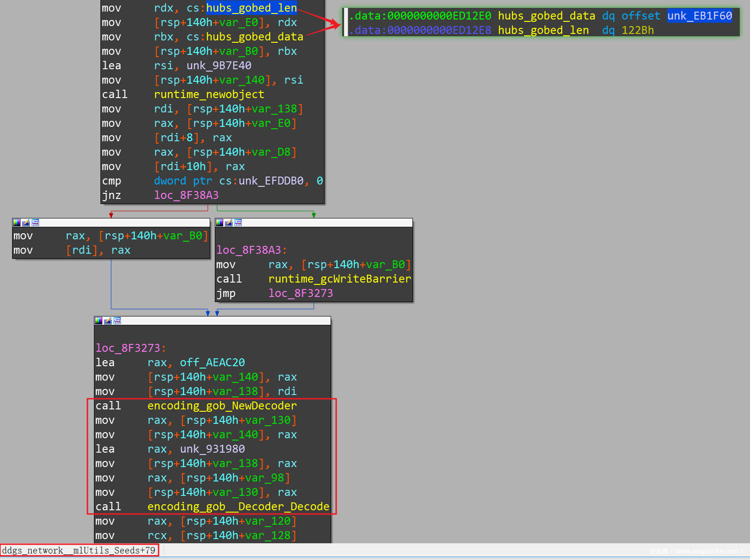Follow the runtime_gcWriteBarrier function name
The image size is (750, 560).
pos(339,279)
